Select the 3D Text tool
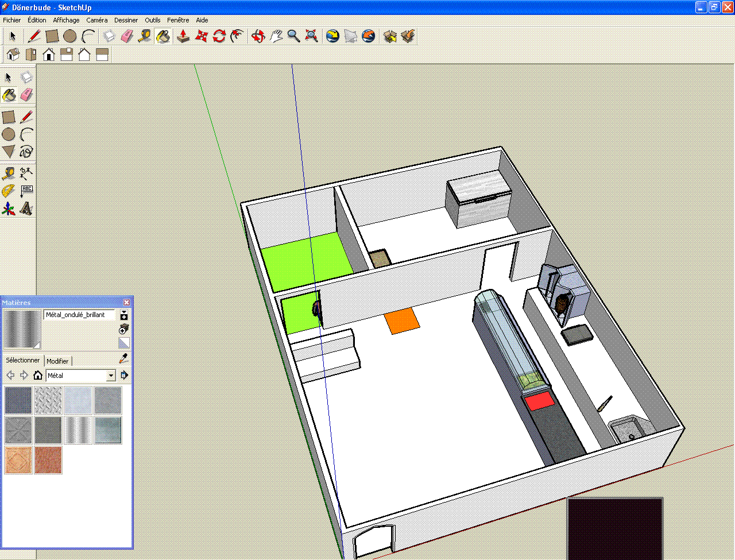This screenshot has width=735, height=560. pyautogui.click(x=26, y=208)
